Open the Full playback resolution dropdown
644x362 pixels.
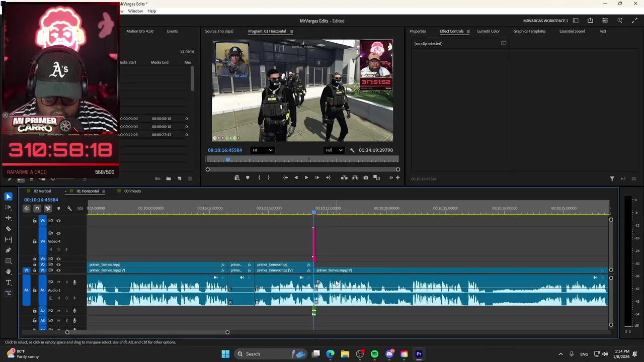coord(334,150)
